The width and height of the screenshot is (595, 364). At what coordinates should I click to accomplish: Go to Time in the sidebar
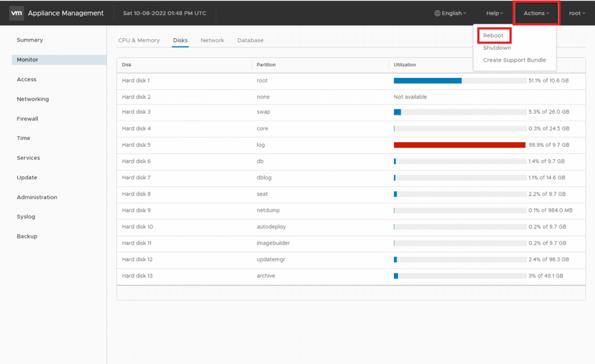tap(23, 138)
